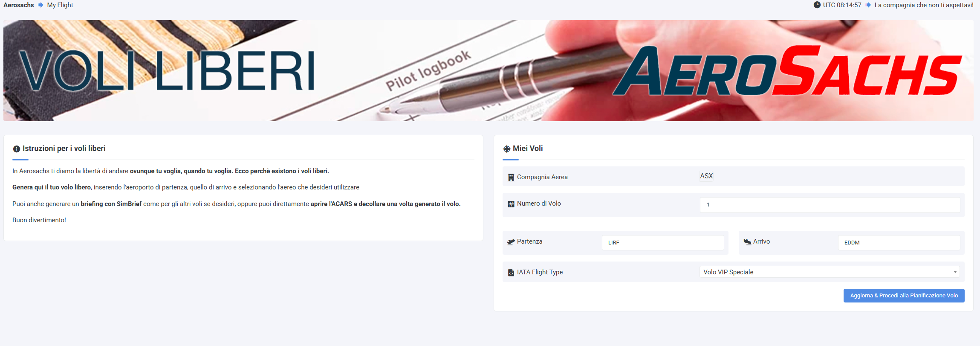Click the Partenza field containing LIRF
Image resolution: width=980 pixels, height=346 pixels.
click(x=663, y=243)
